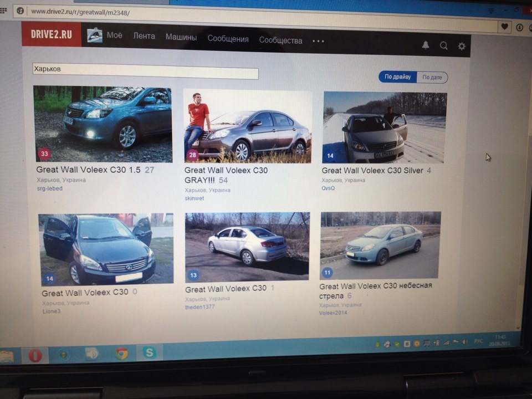The image size is (532, 399).
Task: Click the heart bookmark icon in address bar
Action: (x=504, y=27)
